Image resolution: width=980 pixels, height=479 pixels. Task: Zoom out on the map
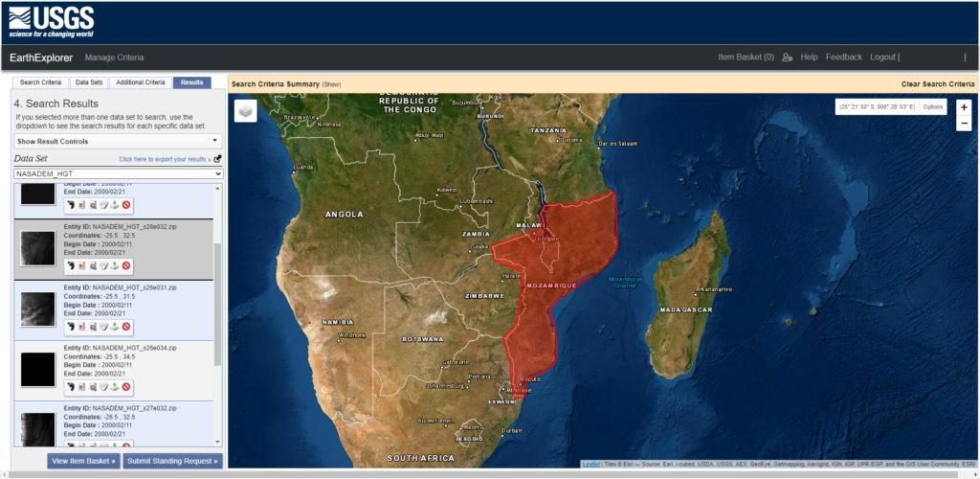click(964, 124)
